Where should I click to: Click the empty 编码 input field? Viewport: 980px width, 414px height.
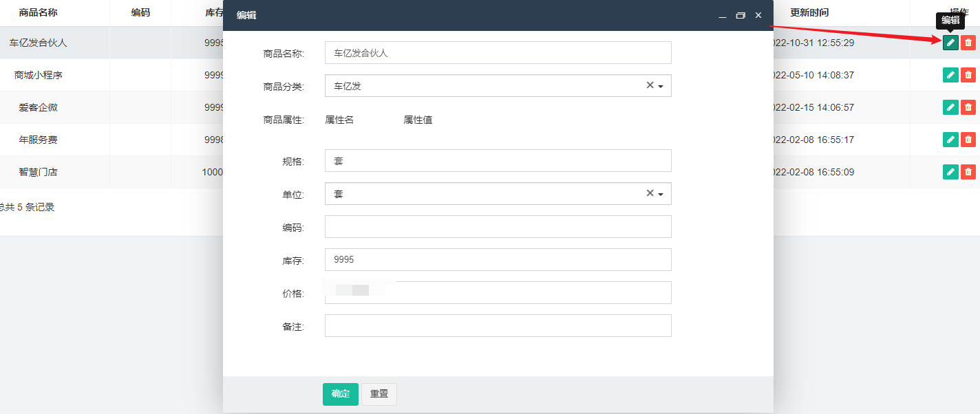[x=498, y=226]
